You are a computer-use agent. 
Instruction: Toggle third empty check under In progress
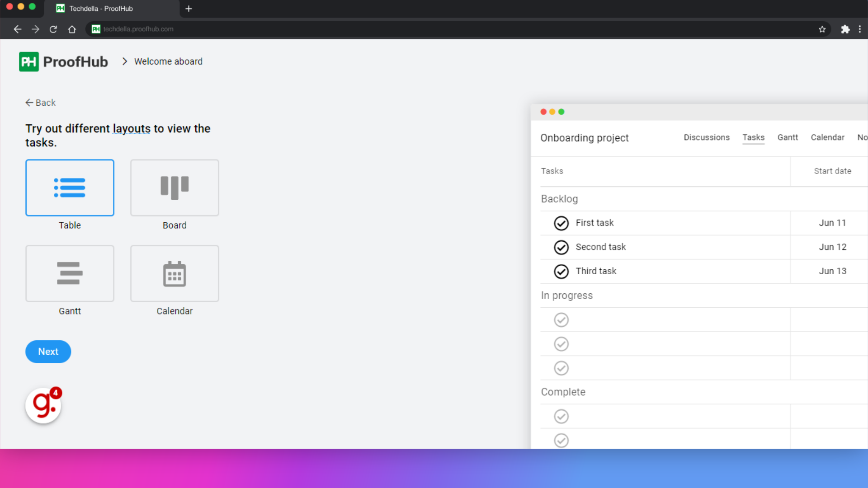[x=561, y=368]
